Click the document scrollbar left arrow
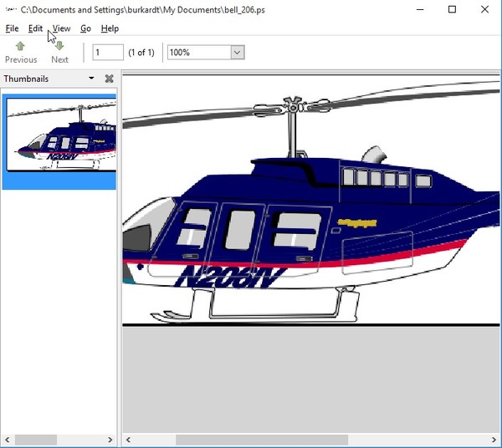502x448 pixels. coord(128,440)
